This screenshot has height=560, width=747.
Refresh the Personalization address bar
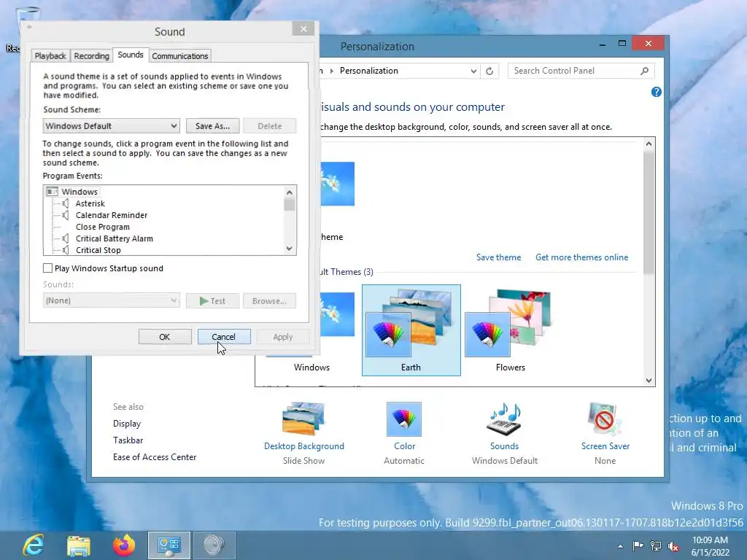(489, 71)
